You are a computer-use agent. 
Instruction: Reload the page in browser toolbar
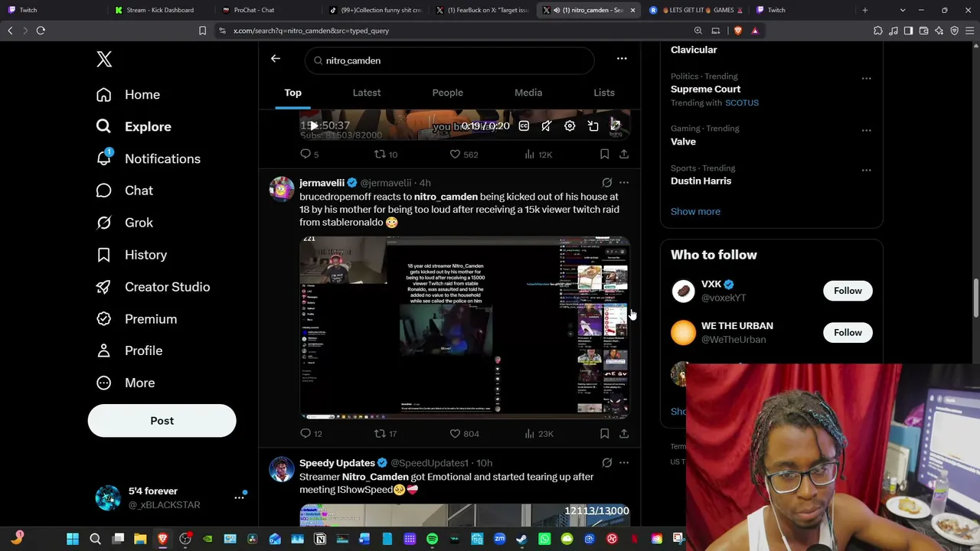[x=41, y=31]
